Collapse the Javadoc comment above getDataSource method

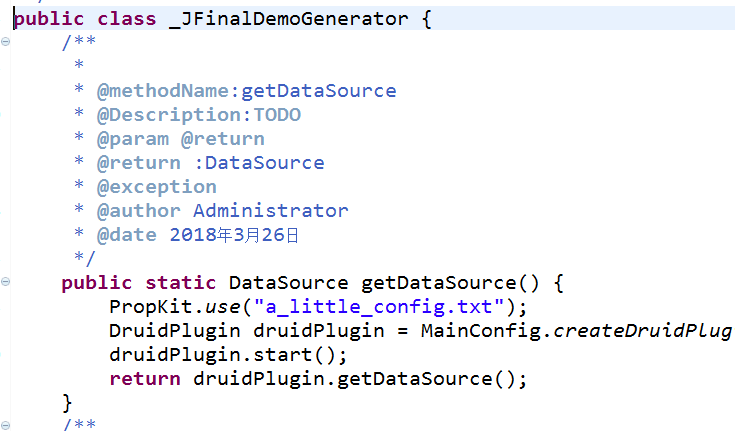6,42
